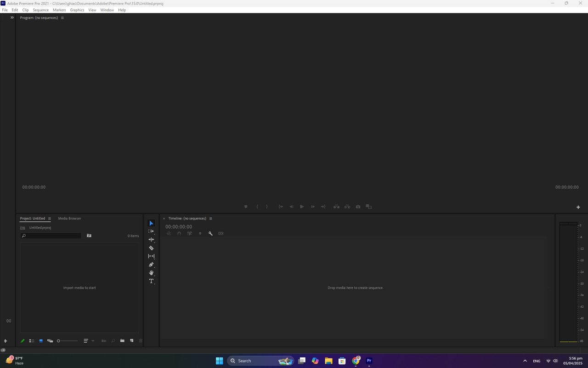Screen dimensions: 588x368
Task: Toggle Linked Selection in Timeline
Action: pyautogui.click(x=189, y=233)
